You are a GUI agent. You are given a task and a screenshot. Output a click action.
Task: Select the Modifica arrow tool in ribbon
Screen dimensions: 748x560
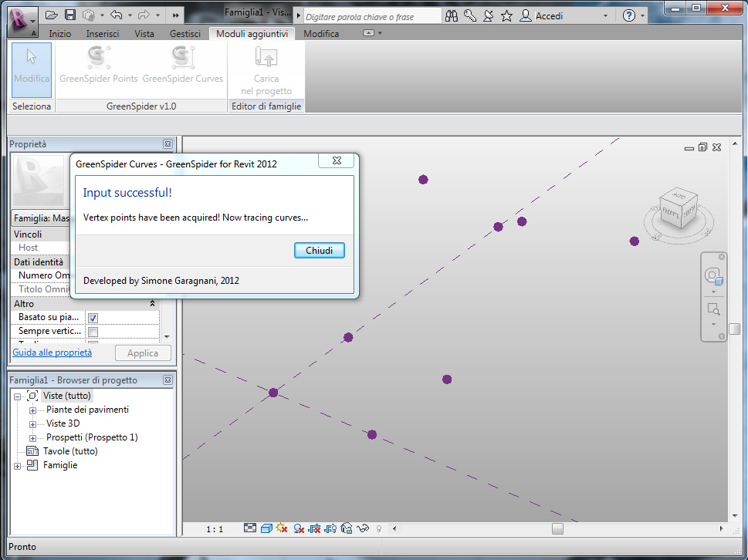tap(32, 69)
